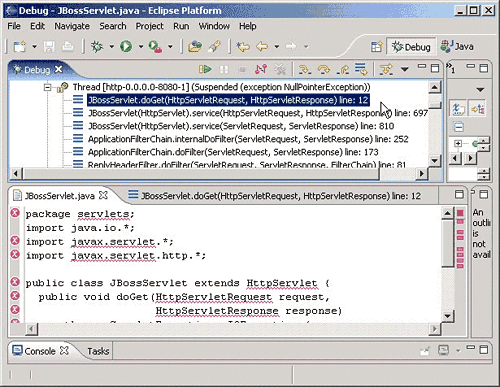Select the JBossServlet.java editor tab
Screen dimensions: 500x387
(59, 196)
